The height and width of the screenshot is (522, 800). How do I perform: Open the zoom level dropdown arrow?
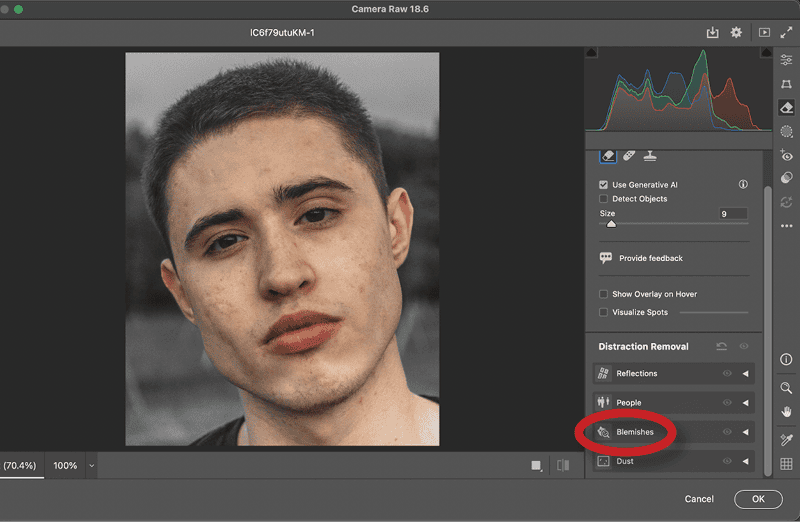coord(92,465)
